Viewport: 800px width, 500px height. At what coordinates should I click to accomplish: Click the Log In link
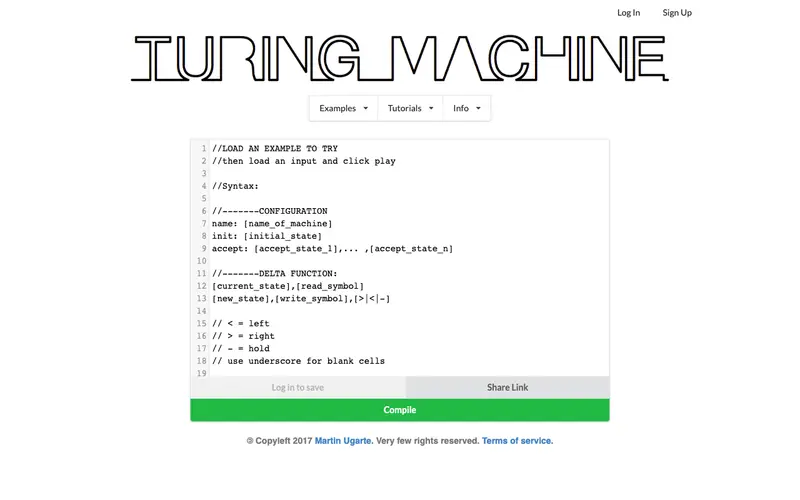tap(628, 13)
